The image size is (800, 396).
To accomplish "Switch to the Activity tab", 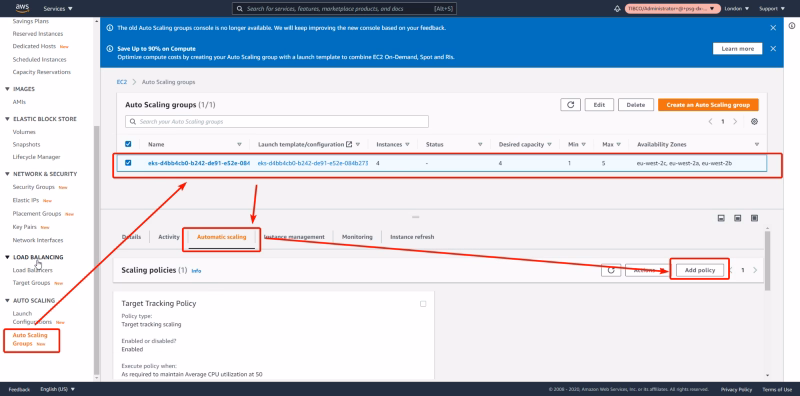I will (169, 237).
